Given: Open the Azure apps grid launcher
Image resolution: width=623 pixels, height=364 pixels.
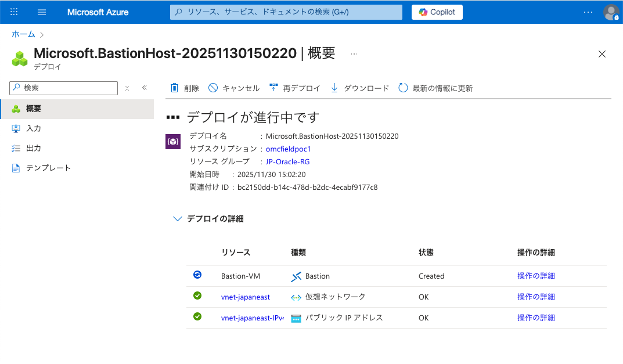Looking at the screenshot, I should point(14,12).
